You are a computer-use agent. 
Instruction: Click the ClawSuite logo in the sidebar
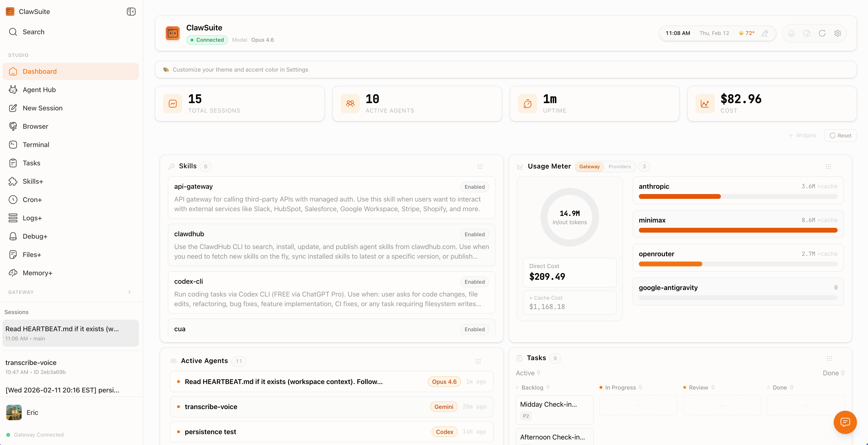(10, 11)
